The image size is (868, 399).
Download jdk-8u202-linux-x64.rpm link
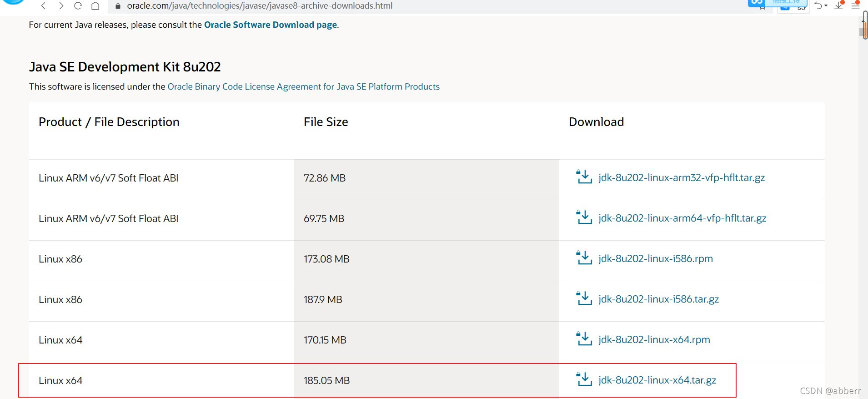(x=654, y=339)
